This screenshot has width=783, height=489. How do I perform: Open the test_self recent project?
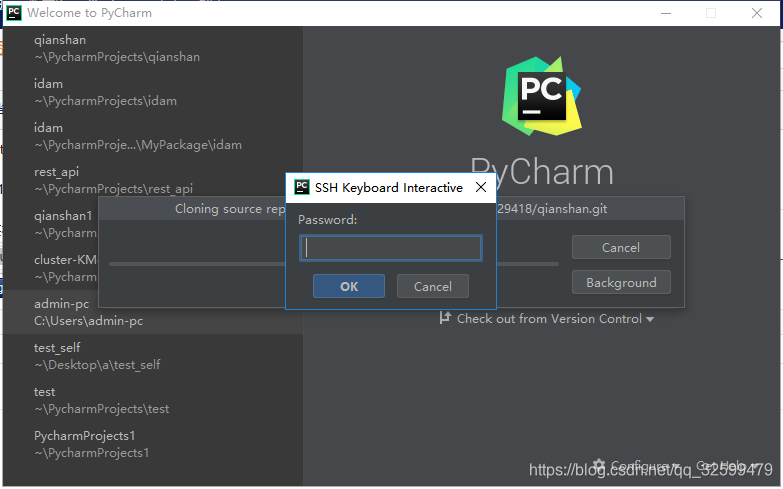[153, 356]
